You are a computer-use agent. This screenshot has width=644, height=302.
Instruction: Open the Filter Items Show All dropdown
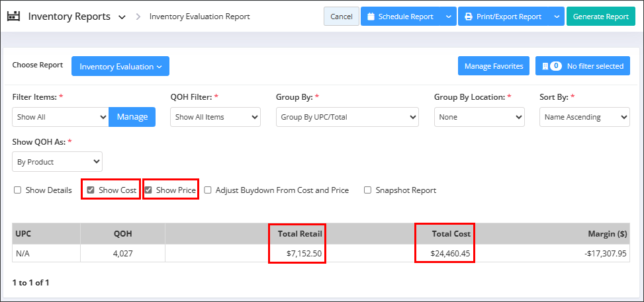click(60, 117)
